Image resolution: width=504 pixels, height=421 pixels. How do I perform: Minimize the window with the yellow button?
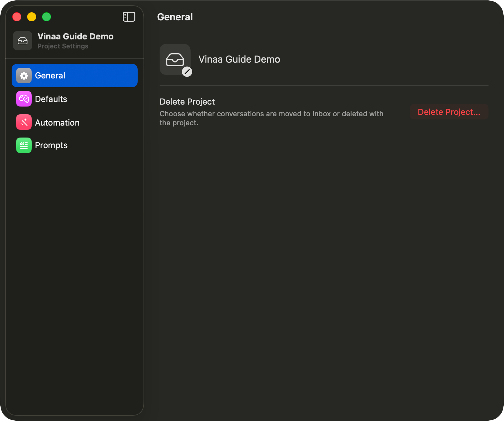pyautogui.click(x=32, y=17)
